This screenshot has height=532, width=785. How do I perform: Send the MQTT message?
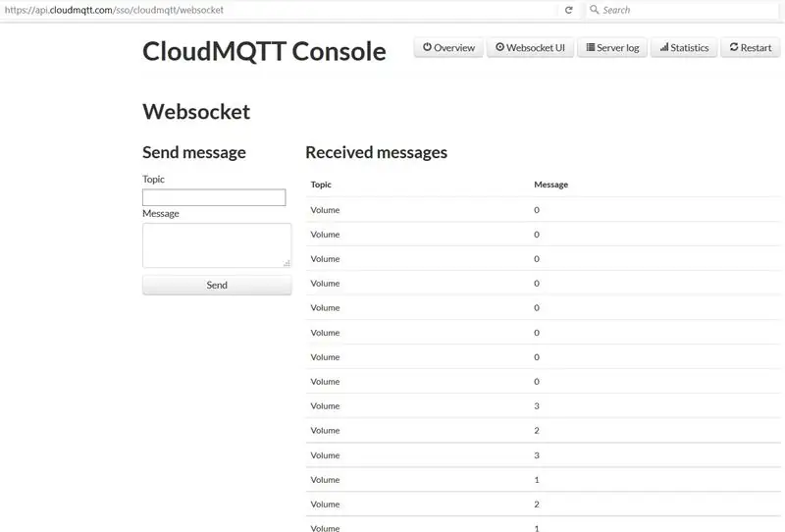point(217,285)
